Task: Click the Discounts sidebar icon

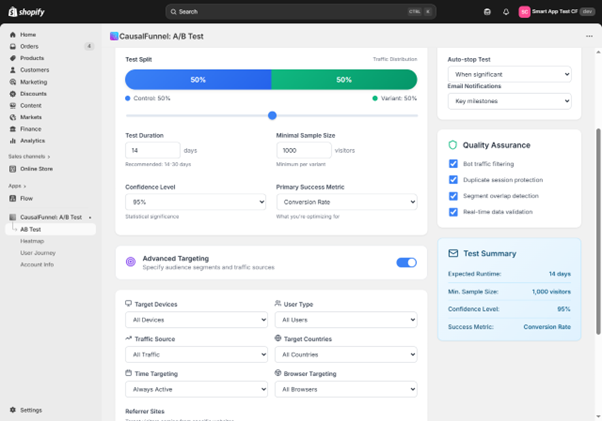Action: coord(13,94)
